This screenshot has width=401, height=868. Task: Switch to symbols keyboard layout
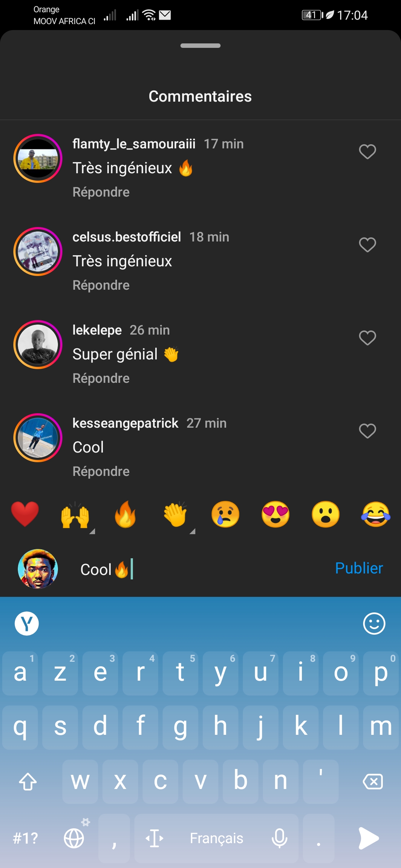pos(25,838)
